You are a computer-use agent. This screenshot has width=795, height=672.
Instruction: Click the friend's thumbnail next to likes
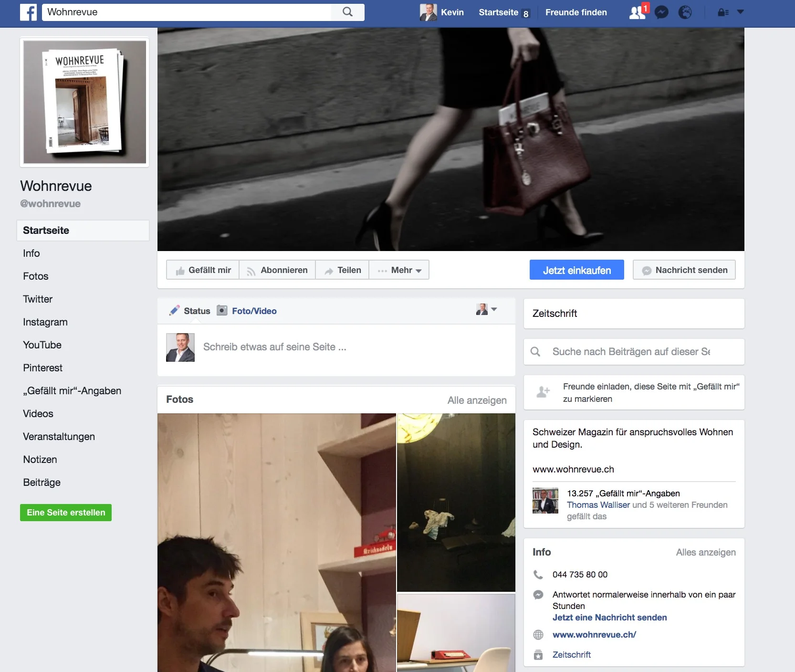pyautogui.click(x=545, y=501)
